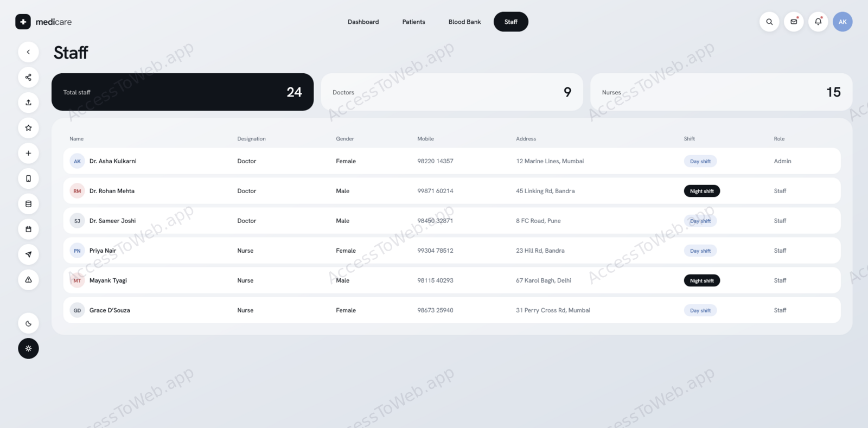Click the Designation column header
The image size is (868, 428).
(x=252, y=139)
